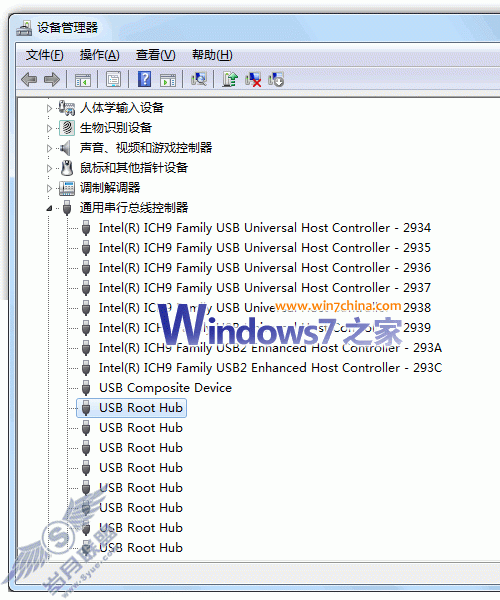This screenshot has height=600, width=500.
Task: Select USB2 Enhanced Host Controller - 293A
Action: tap(270, 348)
